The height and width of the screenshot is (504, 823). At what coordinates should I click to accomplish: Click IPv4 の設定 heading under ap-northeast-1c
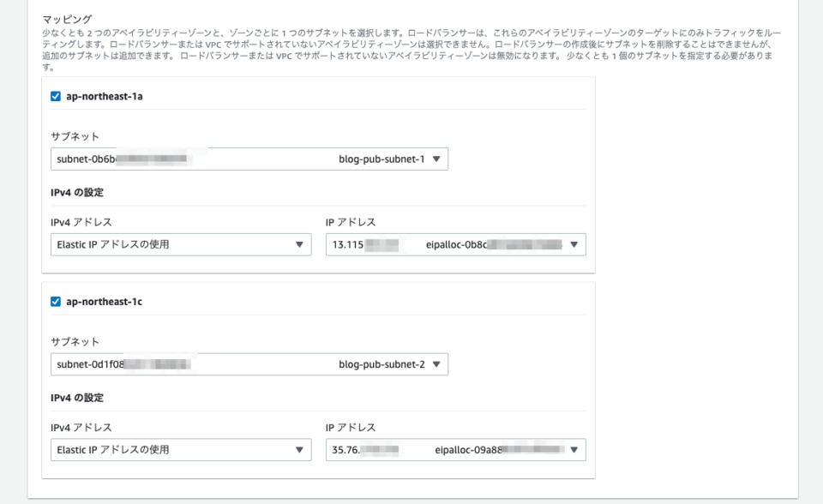point(77,398)
